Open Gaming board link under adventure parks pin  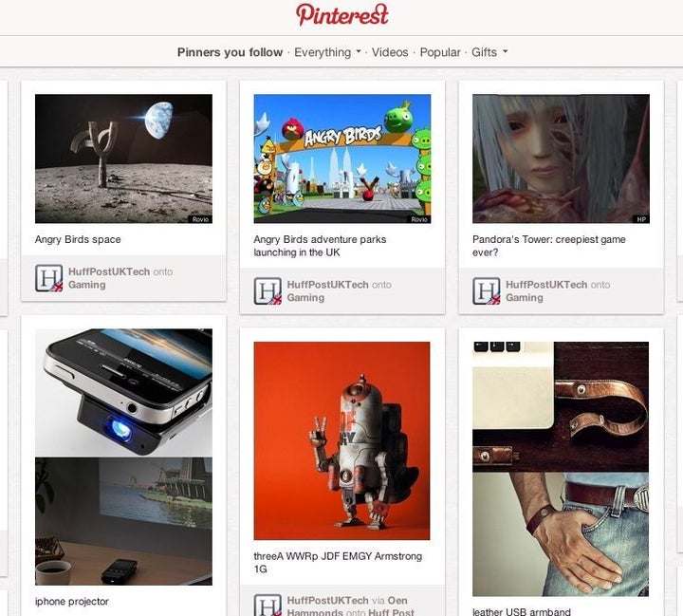305,298
